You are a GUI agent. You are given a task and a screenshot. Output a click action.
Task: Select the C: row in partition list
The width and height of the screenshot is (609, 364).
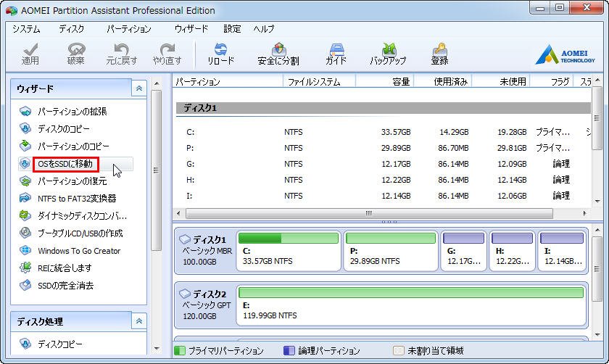tap(382, 132)
